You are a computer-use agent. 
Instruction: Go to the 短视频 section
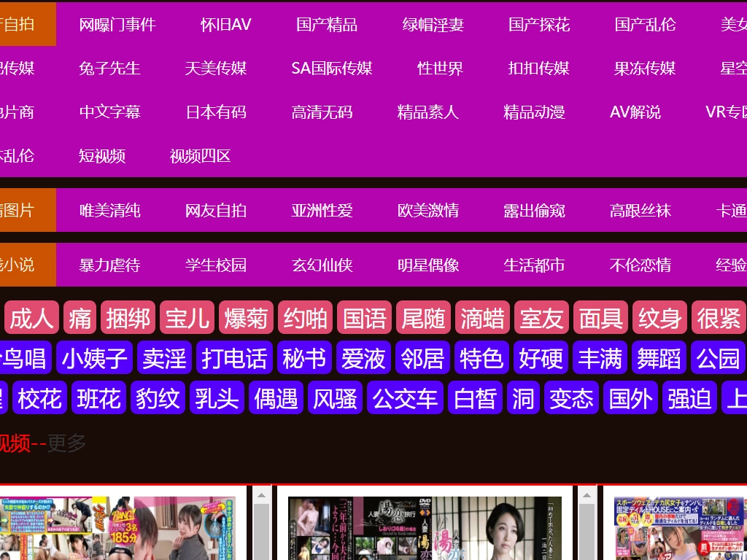point(102,155)
